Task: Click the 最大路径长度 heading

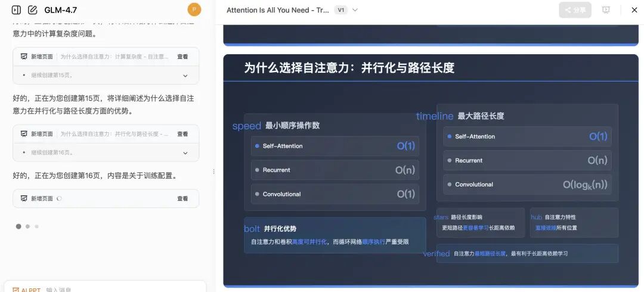Action: [x=481, y=116]
